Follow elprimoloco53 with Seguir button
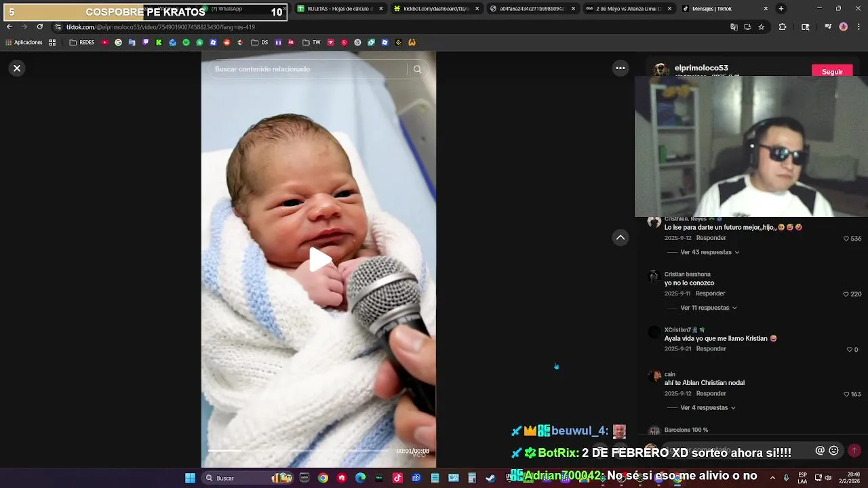The height and width of the screenshot is (488, 868). tap(832, 72)
